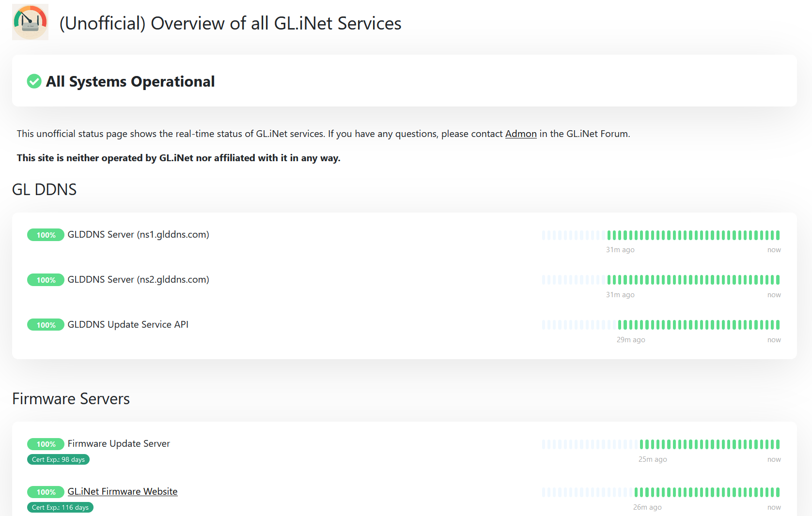Click the 31m ago label for ns1 server
The width and height of the screenshot is (812, 516).
tap(620, 250)
